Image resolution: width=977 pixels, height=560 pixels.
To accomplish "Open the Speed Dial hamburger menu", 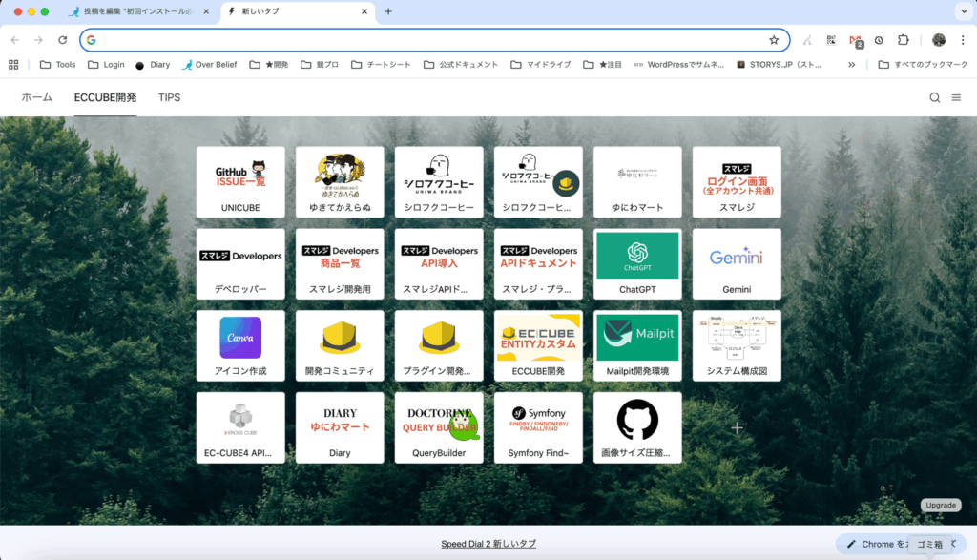I will (x=956, y=97).
